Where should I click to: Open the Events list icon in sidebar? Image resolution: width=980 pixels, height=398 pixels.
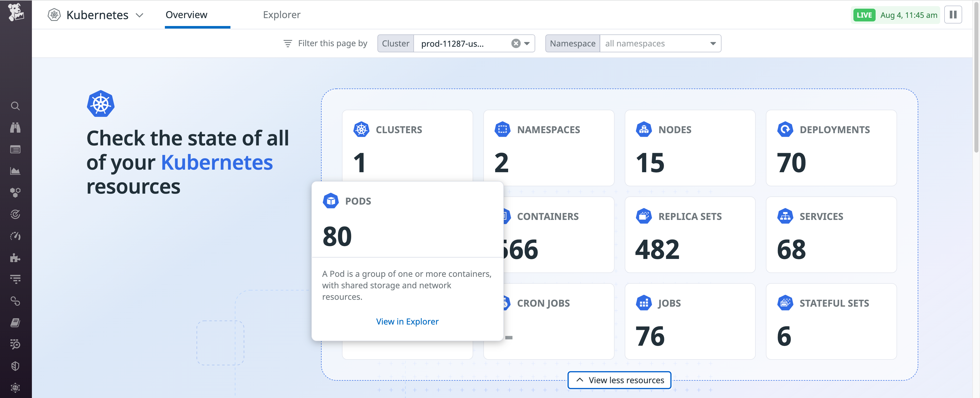point(15,150)
